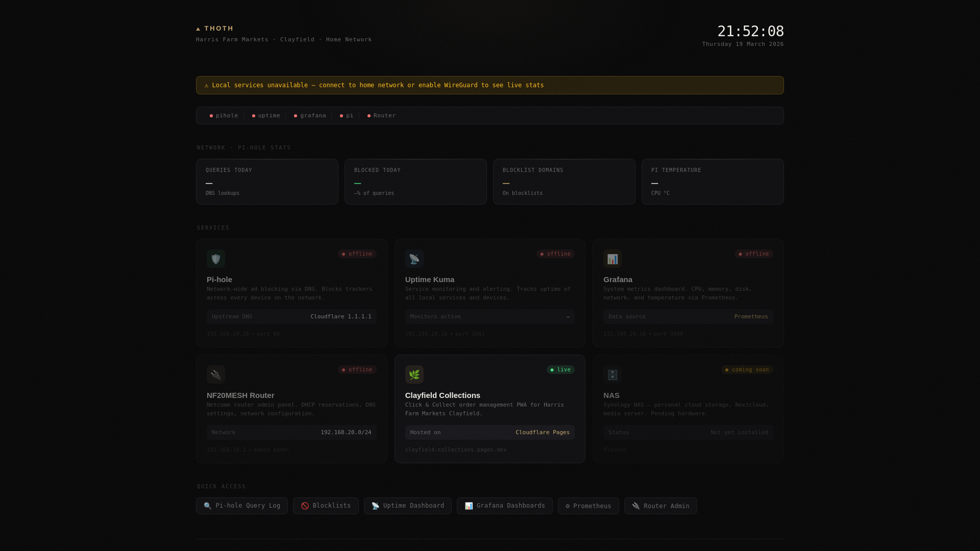Open the Uptime Kuma service card title
980x551 pixels.
click(430, 280)
